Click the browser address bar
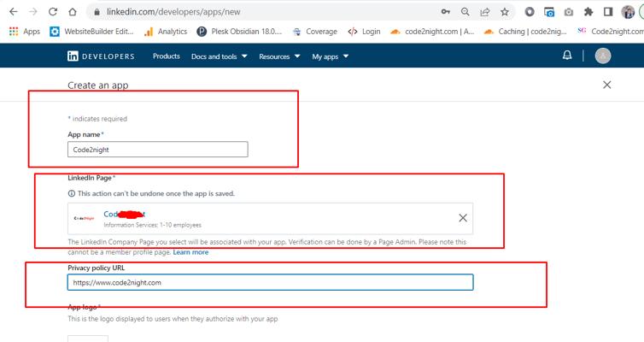Screen dimensions: 644x342 256,12
